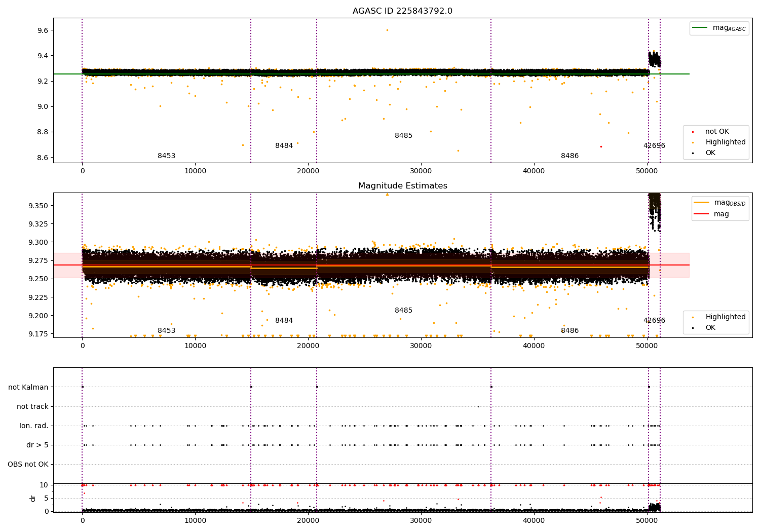Click the 'not track' axis label
Image resolution: width=760 pixels, height=532 pixels.
(32, 407)
